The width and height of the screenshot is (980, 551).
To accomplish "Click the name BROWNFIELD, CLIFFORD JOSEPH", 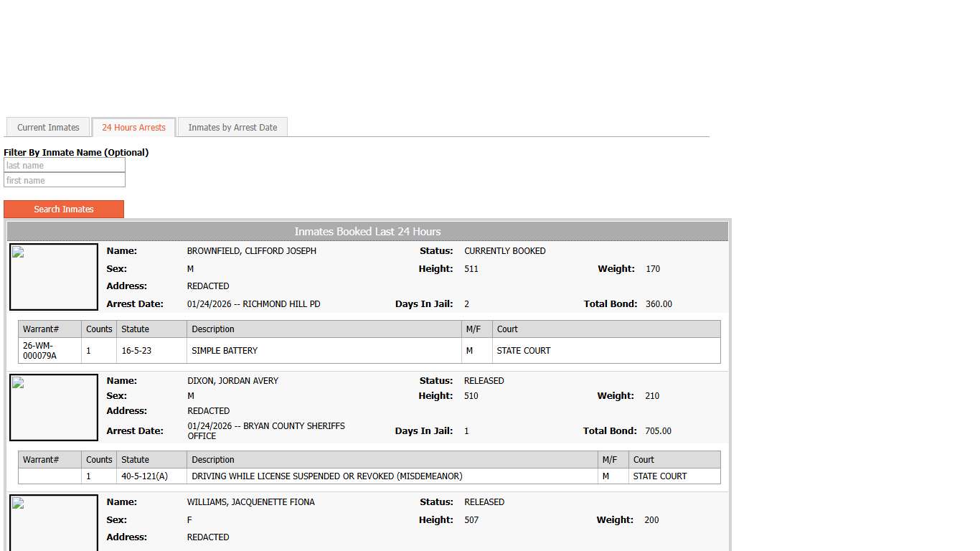I will 251,251.
